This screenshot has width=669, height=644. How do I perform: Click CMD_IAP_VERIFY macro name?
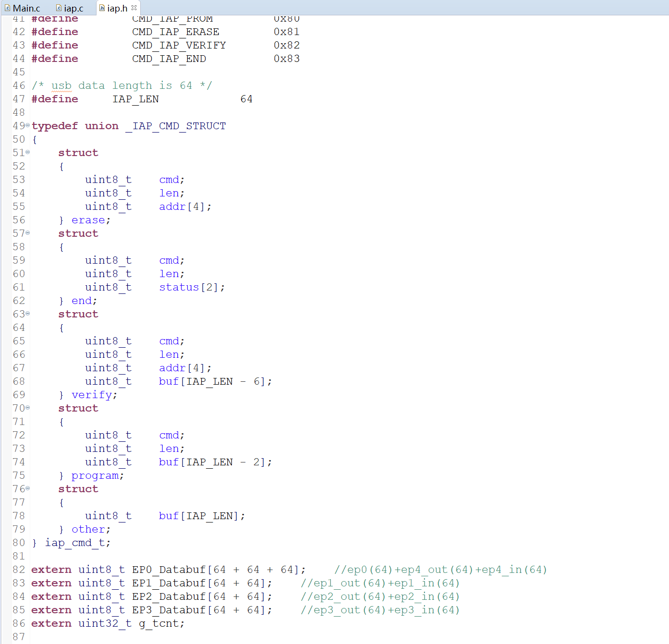(179, 45)
